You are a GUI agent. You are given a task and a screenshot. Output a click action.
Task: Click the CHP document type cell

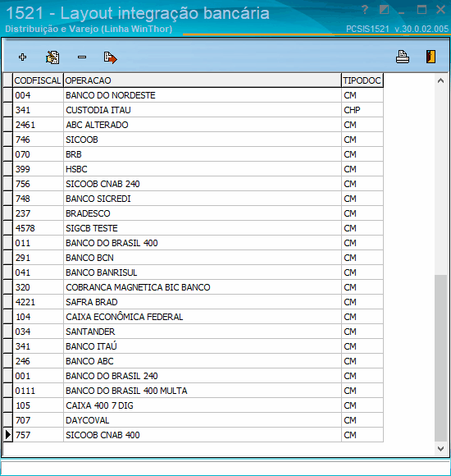362,110
